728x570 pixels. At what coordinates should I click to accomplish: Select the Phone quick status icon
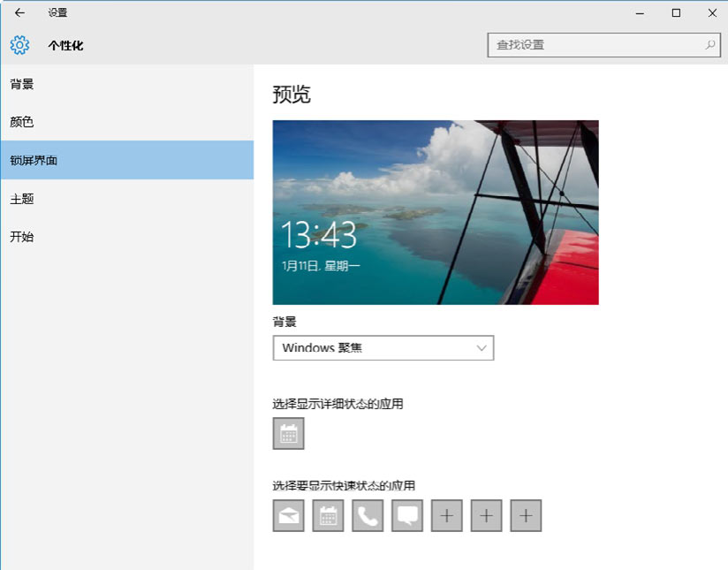pos(368,516)
